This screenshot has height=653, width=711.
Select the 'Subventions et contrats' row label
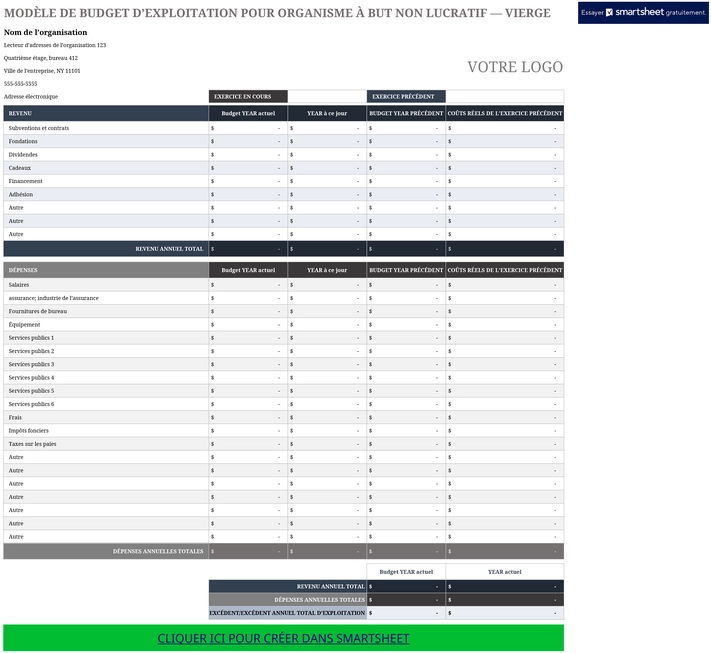(39, 128)
